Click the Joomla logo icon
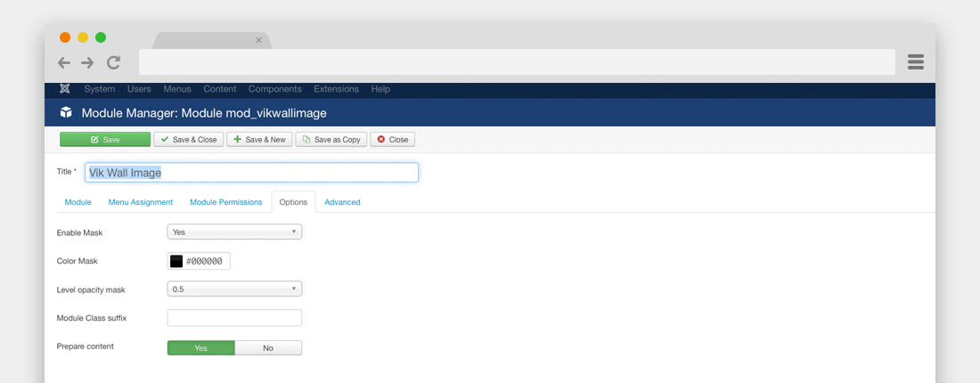Image resolution: width=980 pixels, height=383 pixels. click(65, 89)
